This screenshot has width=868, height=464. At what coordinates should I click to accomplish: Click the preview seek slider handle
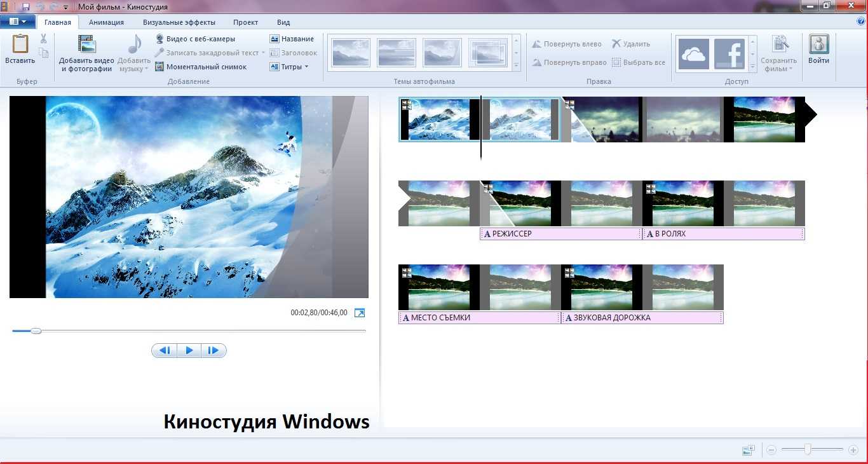(x=36, y=331)
